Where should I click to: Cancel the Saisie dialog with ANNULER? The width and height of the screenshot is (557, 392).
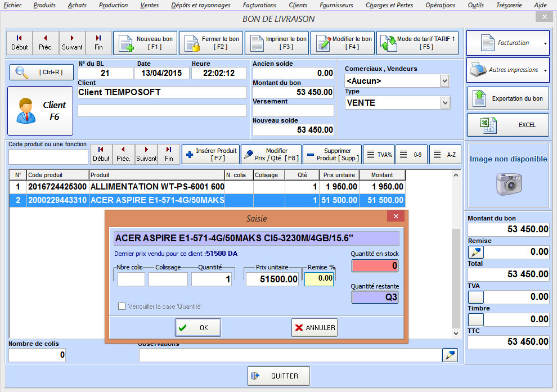[315, 327]
